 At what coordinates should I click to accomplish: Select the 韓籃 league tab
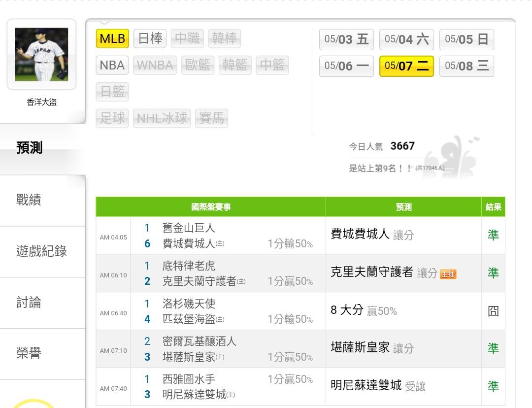pos(235,65)
